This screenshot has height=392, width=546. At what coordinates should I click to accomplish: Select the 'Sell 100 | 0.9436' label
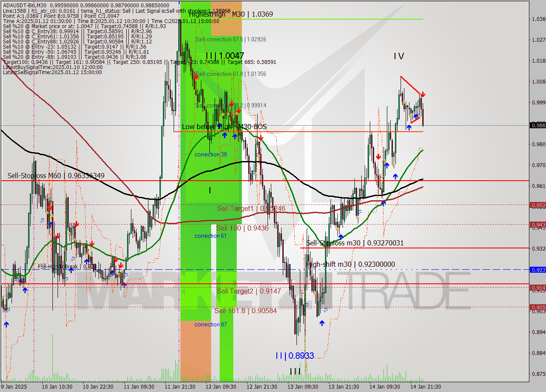click(242, 228)
